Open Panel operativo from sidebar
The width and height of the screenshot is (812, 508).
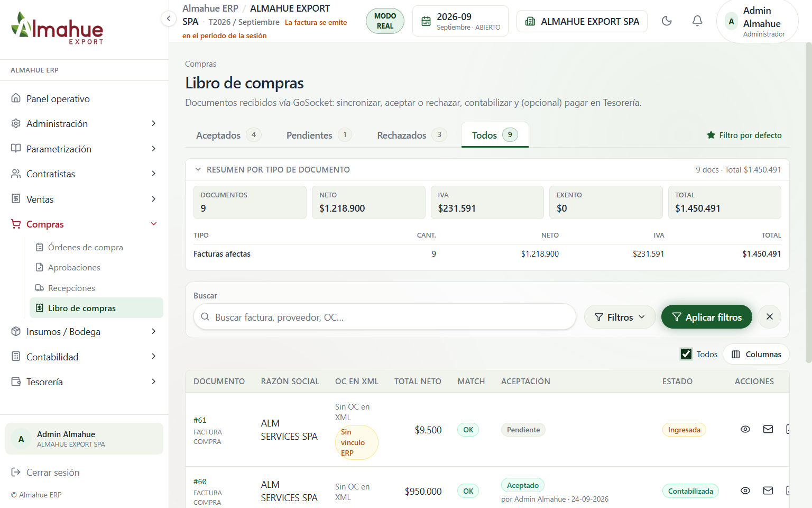[x=85, y=99]
